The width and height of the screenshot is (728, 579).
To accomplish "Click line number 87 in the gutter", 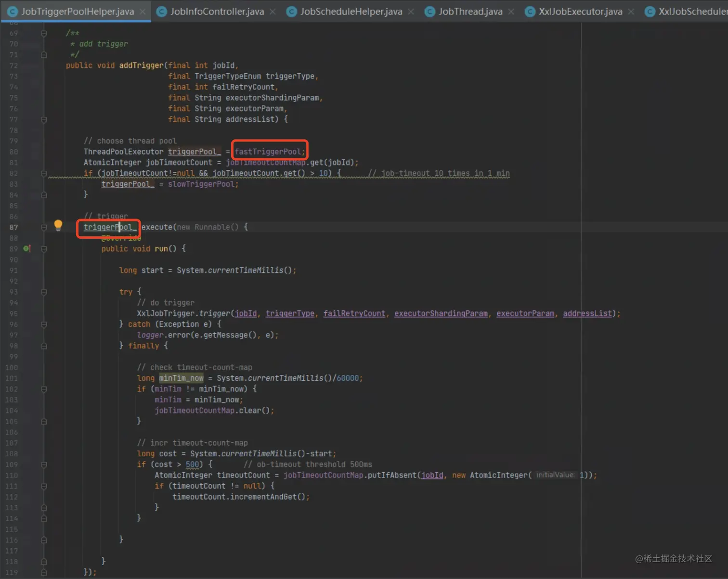I will (13, 227).
